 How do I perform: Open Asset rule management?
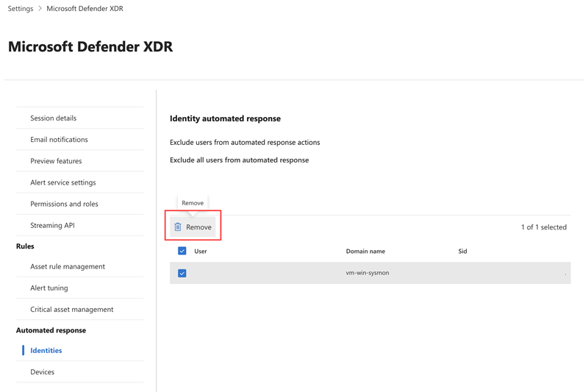[68, 266]
